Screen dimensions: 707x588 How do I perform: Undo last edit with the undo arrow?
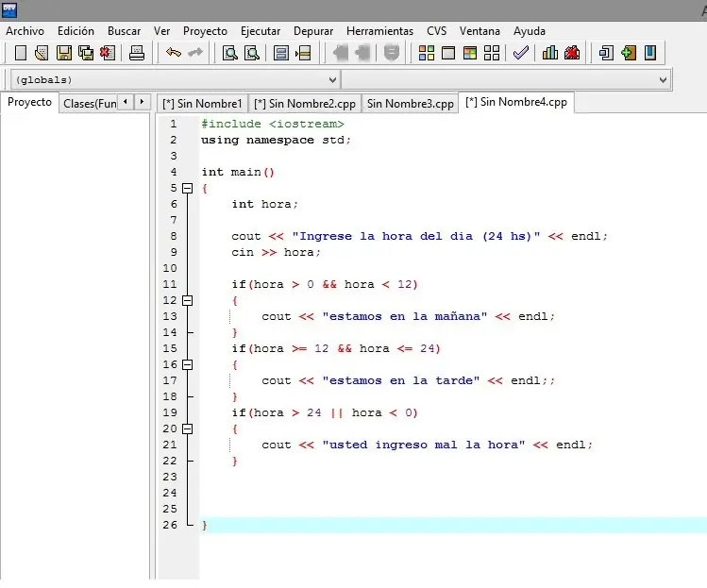coord(174,53)
